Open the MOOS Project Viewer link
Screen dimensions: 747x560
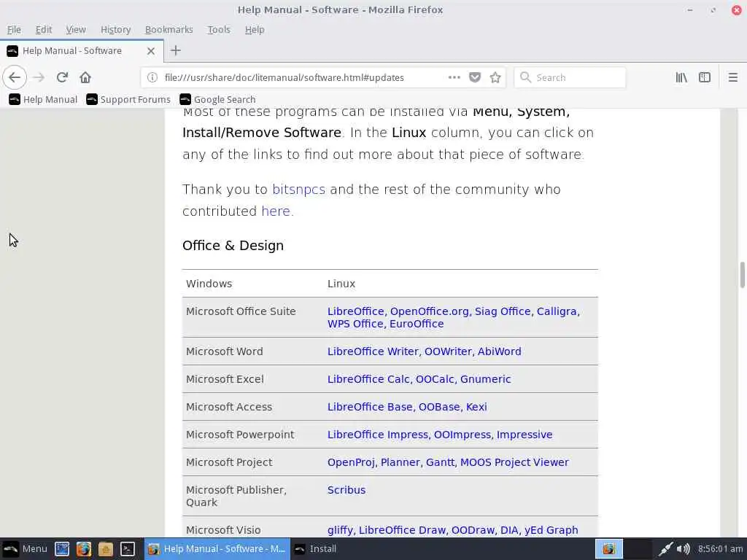point(514,462)
